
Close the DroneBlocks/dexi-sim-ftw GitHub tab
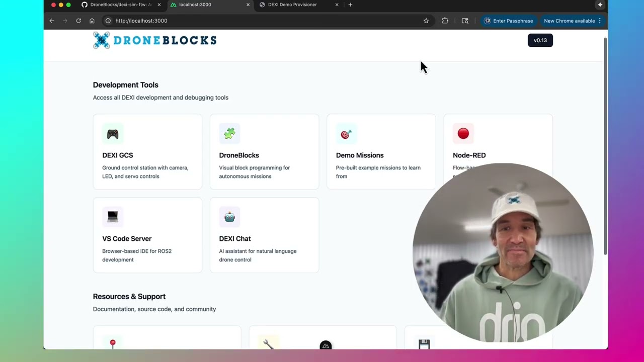(159, 5)
